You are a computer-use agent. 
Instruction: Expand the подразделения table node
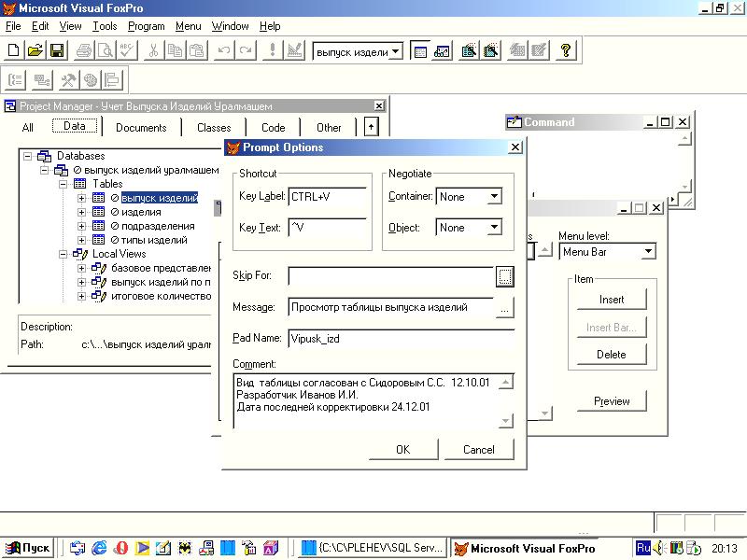[81, 226]
